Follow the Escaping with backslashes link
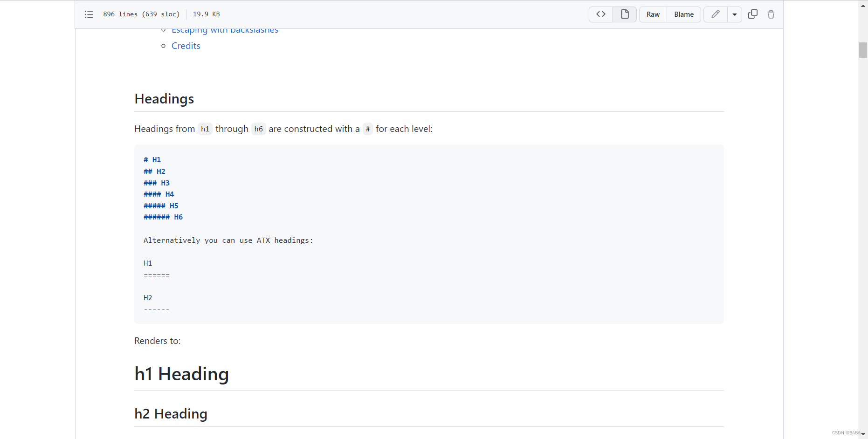 225,30
